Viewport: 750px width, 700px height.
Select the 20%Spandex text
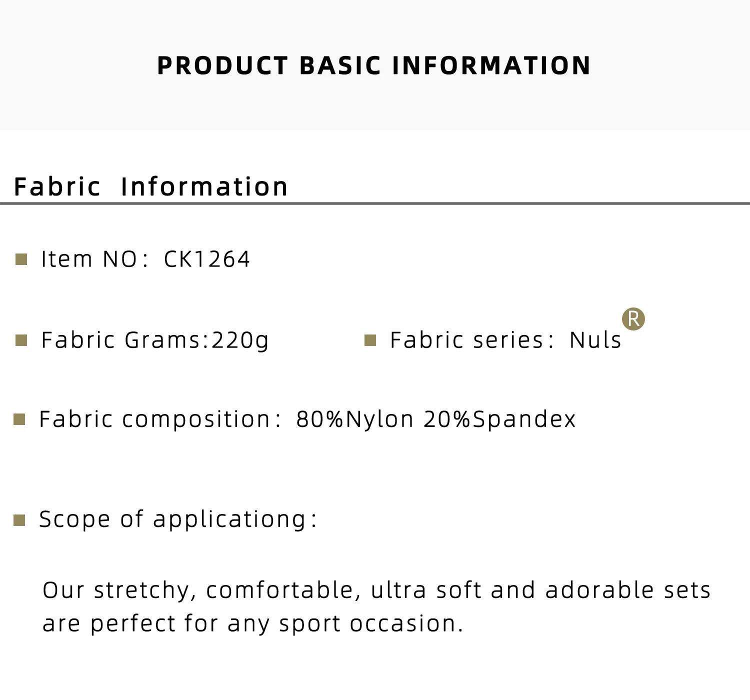(x=499, y=419)
